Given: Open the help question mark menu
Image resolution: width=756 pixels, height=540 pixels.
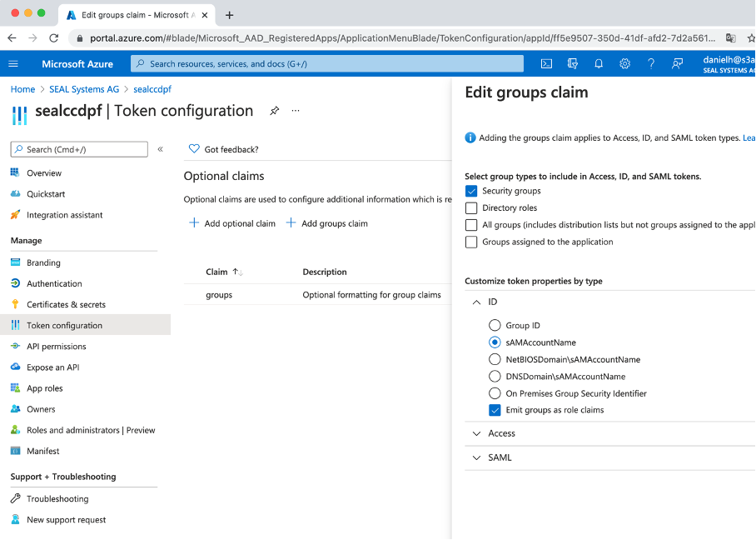Looking at the screenshot, I should click(x=651, y=63).
